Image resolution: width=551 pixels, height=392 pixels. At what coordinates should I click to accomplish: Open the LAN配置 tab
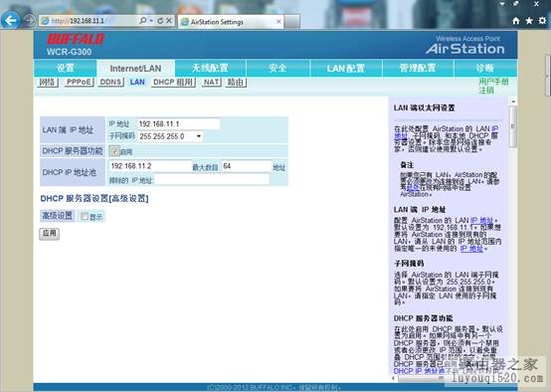coord(346,68)
